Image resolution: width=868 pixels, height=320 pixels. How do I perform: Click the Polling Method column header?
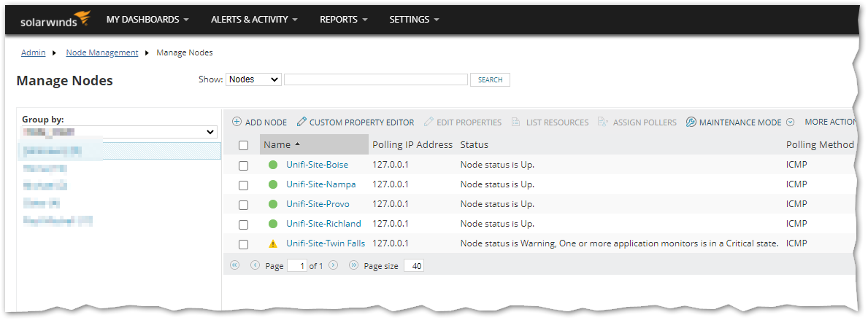(x=820, y=145)
